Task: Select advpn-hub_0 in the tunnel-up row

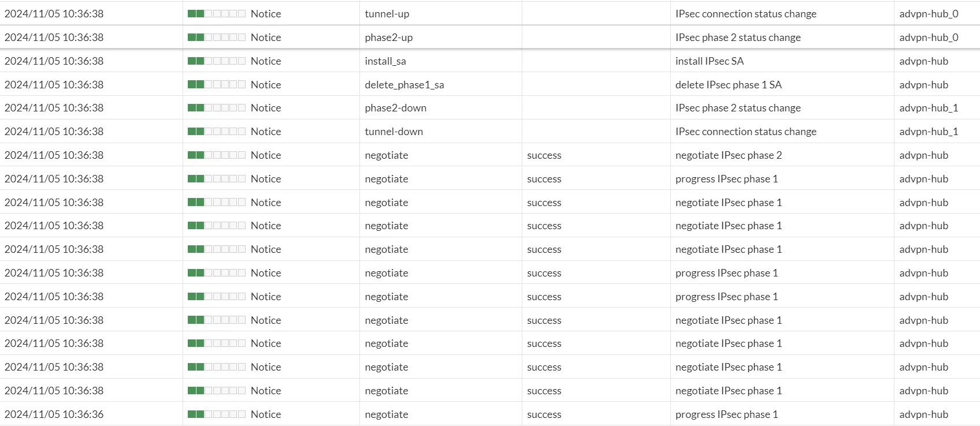Action: point(929,13)
